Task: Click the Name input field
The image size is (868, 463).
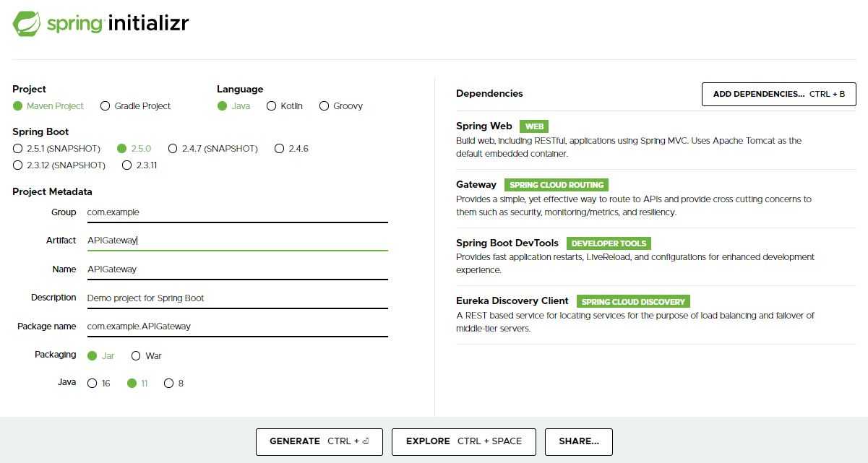Action: [x=237, y=269]
